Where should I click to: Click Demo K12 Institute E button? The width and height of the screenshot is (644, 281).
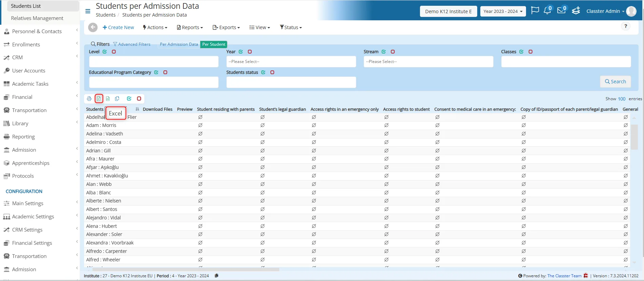click(x=448, y=11)
